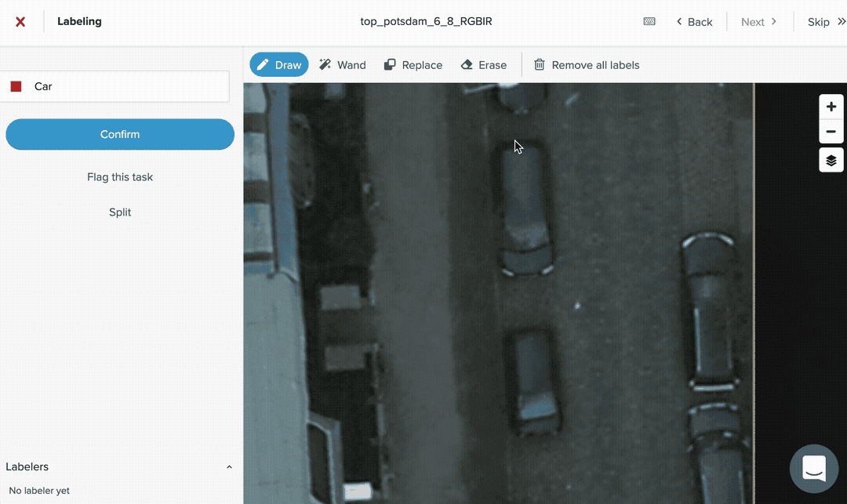This screenshot has width=847, height=504.
Task: Collapse the Labelers section
Action: tap(229, 467)
